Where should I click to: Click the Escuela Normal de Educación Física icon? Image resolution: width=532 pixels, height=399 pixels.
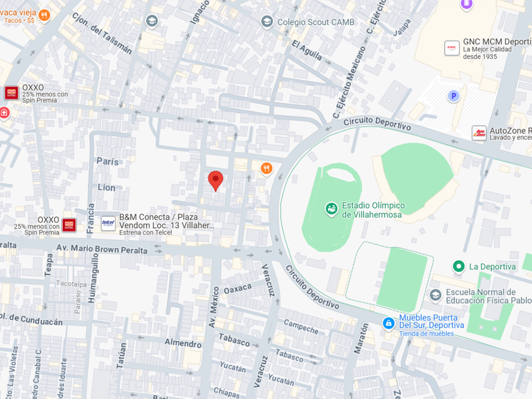click(435, 296)
